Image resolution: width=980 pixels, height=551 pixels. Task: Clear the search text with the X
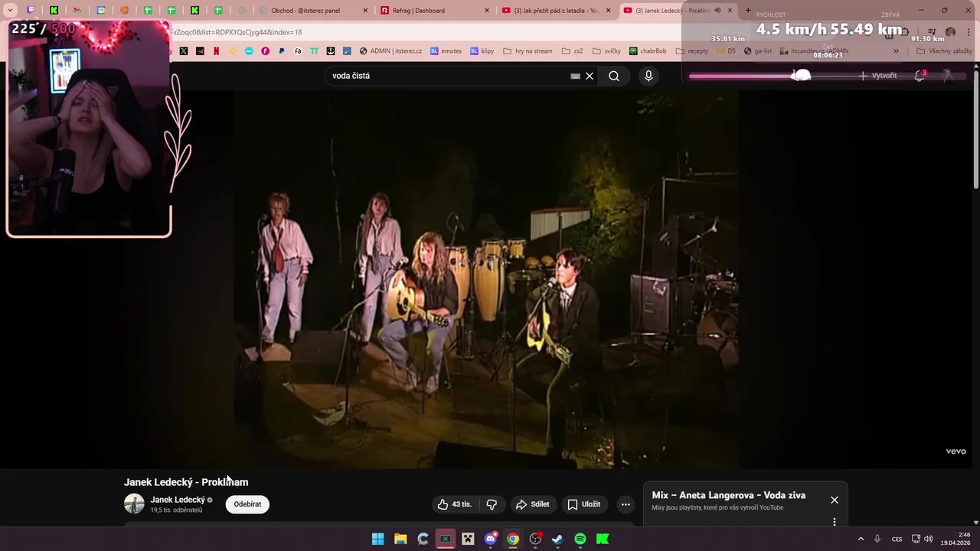[590, 76]
